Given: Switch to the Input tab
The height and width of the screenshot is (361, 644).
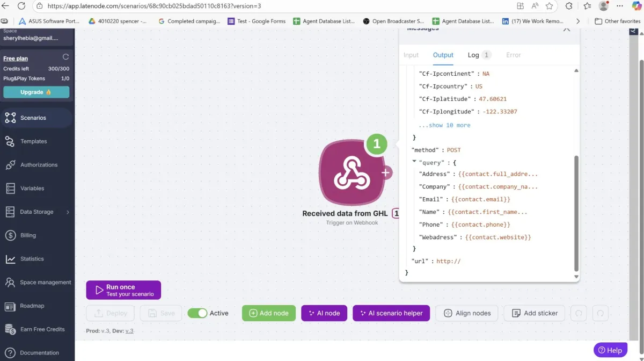Looking at the screenshot, I should 411,55.
